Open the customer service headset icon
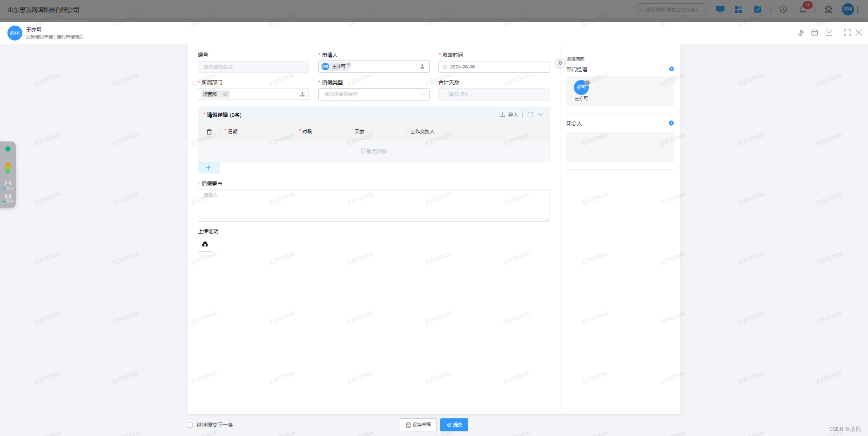 click(828, 9)
